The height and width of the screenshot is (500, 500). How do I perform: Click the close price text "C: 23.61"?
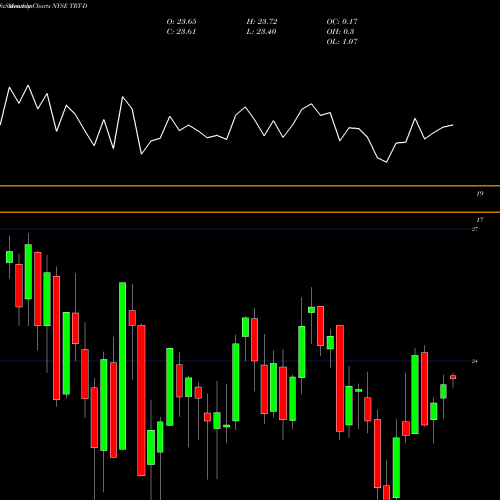181,32
